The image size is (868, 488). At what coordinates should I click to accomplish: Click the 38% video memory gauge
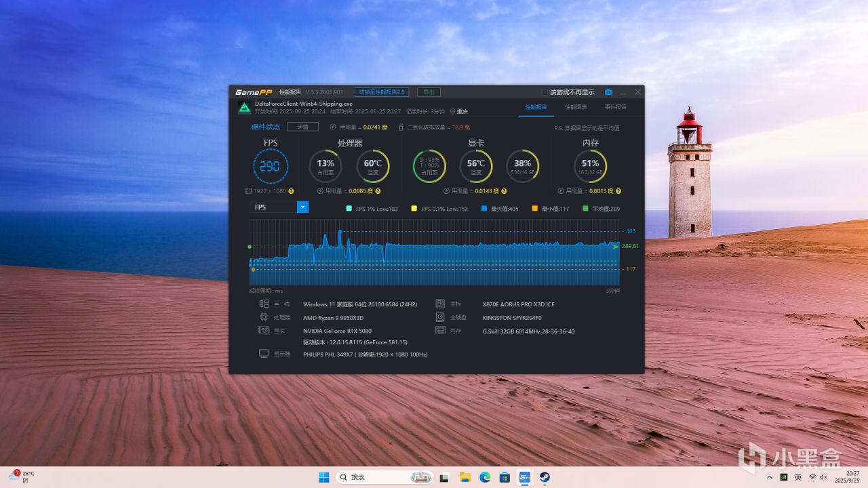point(522,166)
